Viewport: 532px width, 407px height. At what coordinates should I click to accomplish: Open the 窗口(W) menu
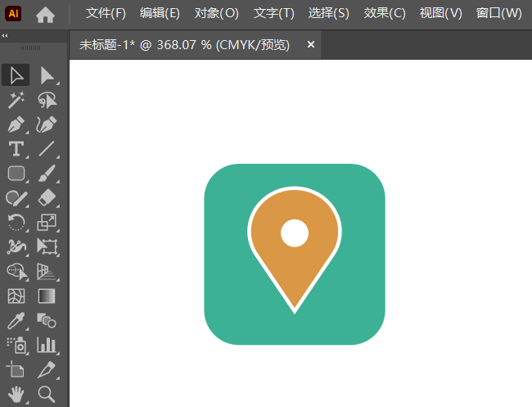pos(498,14)
